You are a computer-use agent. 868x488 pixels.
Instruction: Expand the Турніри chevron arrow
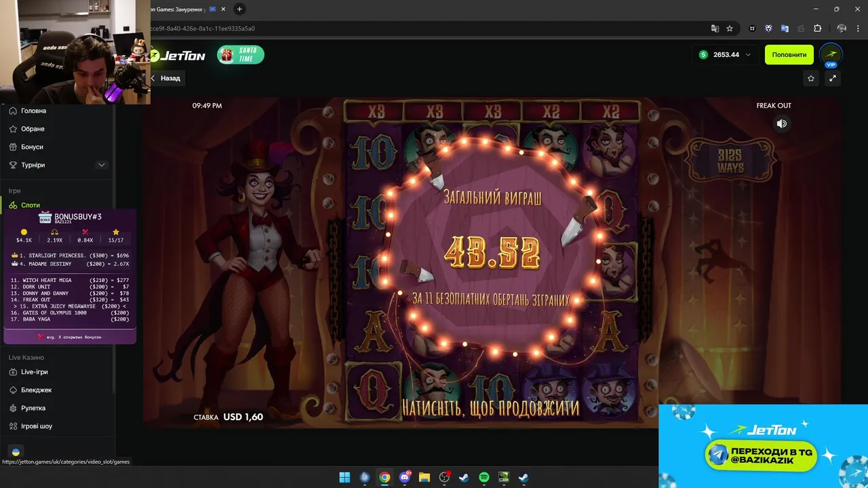click(x=102, y=165)
